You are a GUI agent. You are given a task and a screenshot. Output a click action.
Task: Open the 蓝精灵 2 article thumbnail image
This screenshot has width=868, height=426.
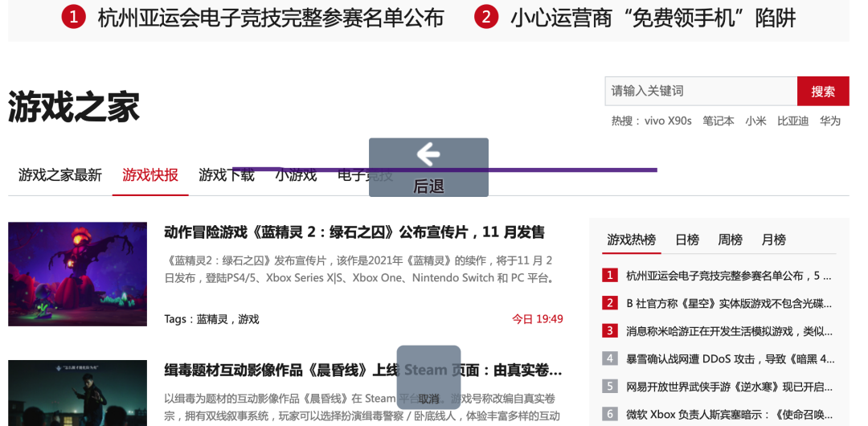(x=77, y=274)
